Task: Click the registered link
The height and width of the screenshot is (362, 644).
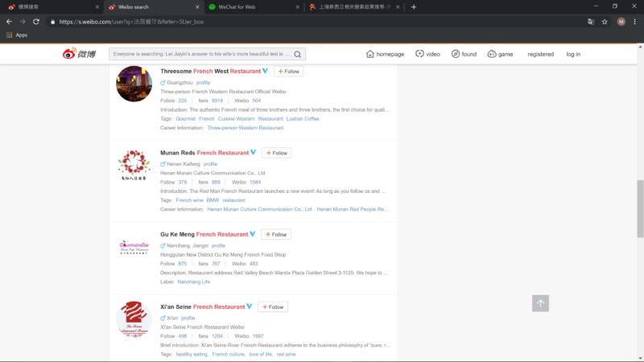Action: click(x=540, y=55)
